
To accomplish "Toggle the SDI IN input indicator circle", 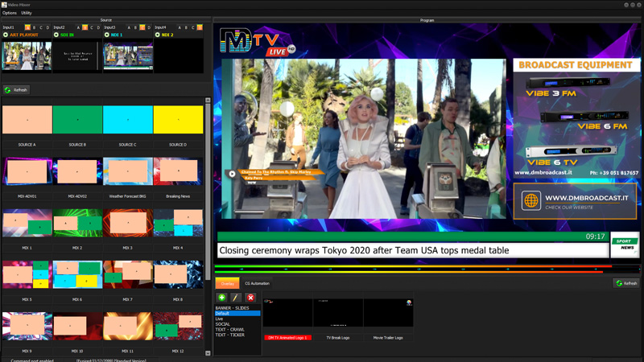I will pos(56,35).
